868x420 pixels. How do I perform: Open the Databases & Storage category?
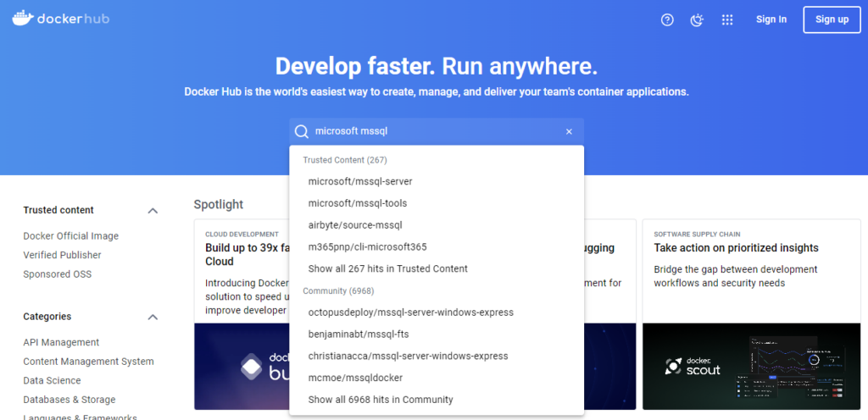[x=70, y=400]
